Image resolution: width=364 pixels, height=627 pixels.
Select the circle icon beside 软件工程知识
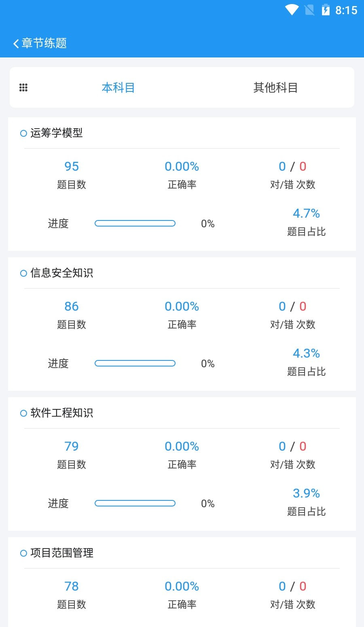[x=23, y=413]
